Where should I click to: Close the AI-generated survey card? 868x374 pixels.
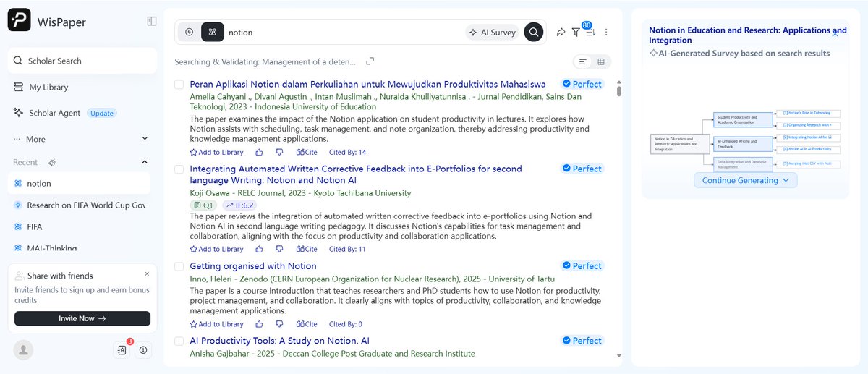(835, 34)
